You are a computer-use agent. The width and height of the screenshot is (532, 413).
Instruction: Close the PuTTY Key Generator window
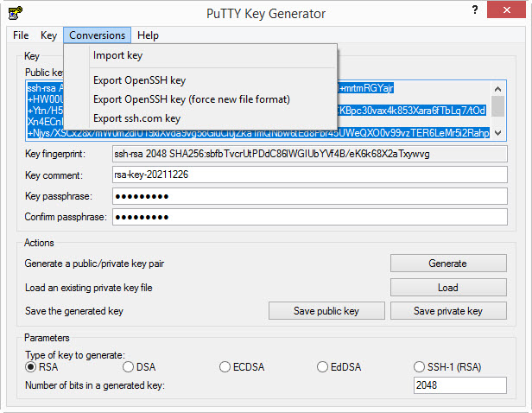tap(507, 10)
